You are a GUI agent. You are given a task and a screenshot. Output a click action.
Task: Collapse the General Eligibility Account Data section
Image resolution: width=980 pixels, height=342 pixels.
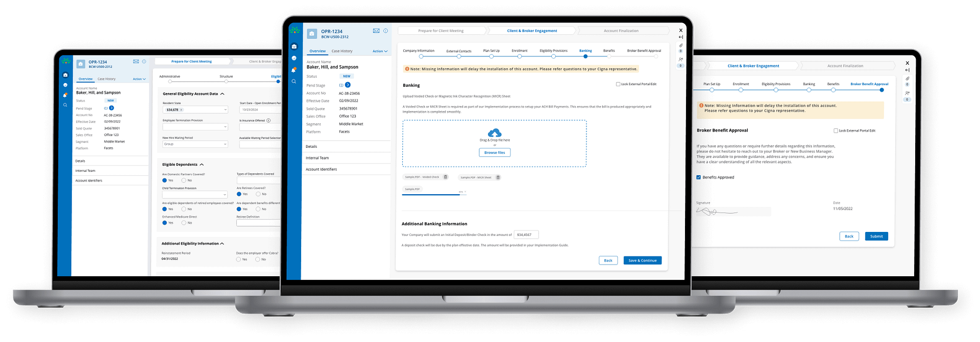(x=223, y=94)
